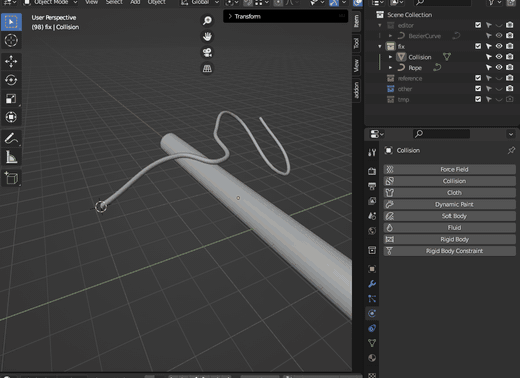Choose the Move tool in left toolbar
Screen dimensions: 520x378
[x=11, y=61]
